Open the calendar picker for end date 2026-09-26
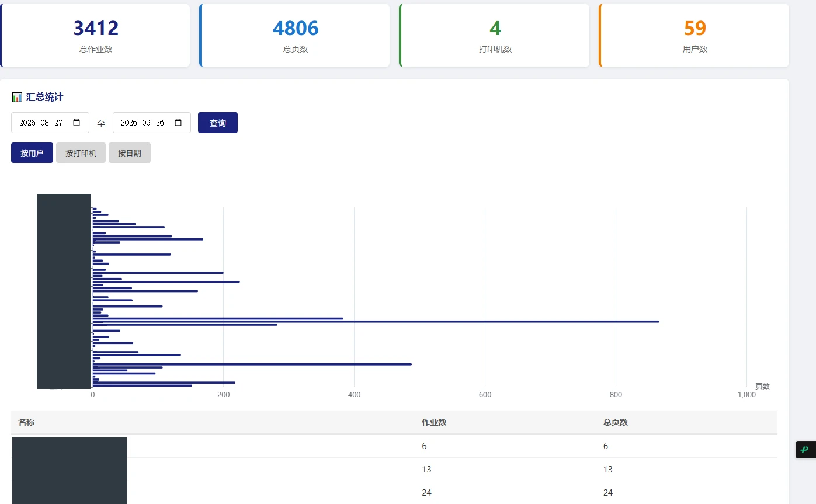This screenshot has height=504, width=816. (x=178, y=123)
